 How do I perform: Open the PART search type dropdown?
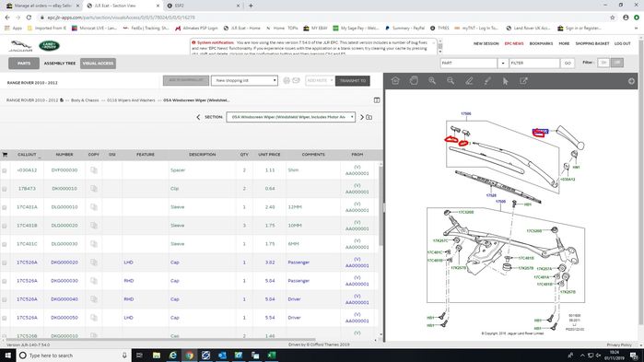pyautogui.click(x=503, y=64)
